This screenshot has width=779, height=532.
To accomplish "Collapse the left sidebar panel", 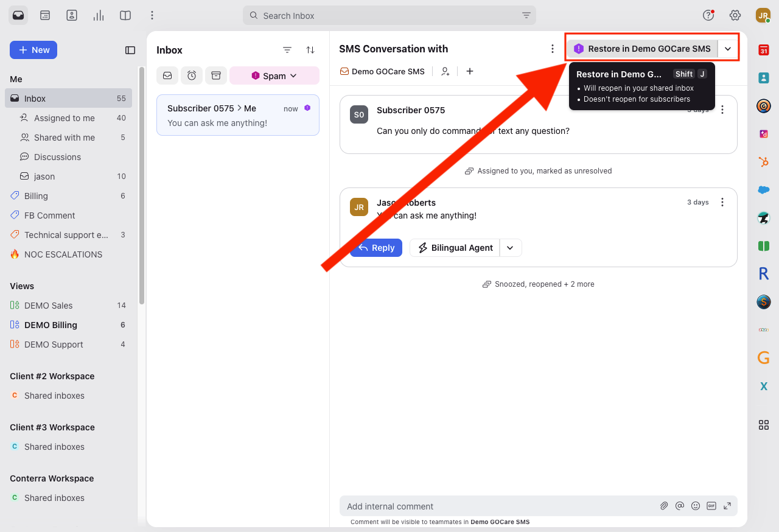I will coord(130,50).
